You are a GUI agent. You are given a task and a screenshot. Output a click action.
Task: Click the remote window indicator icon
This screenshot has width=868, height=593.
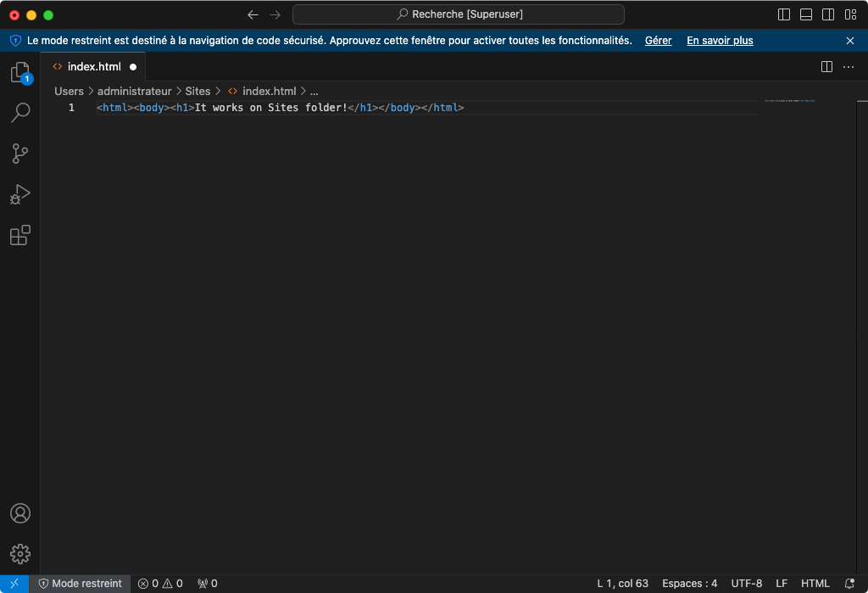[14, 584]
